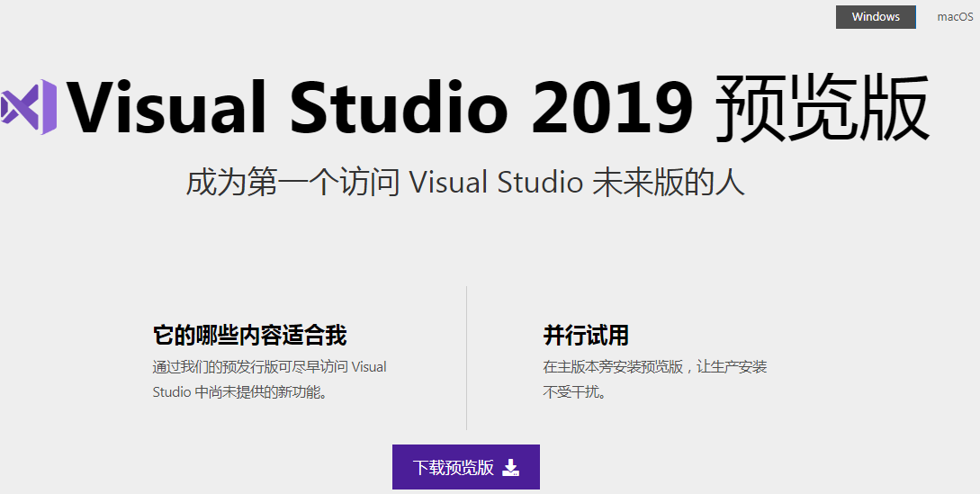Click the paragraph starting 通过我们的预发行版
Screen dimensions: 980x494
[x=269, y=380]
